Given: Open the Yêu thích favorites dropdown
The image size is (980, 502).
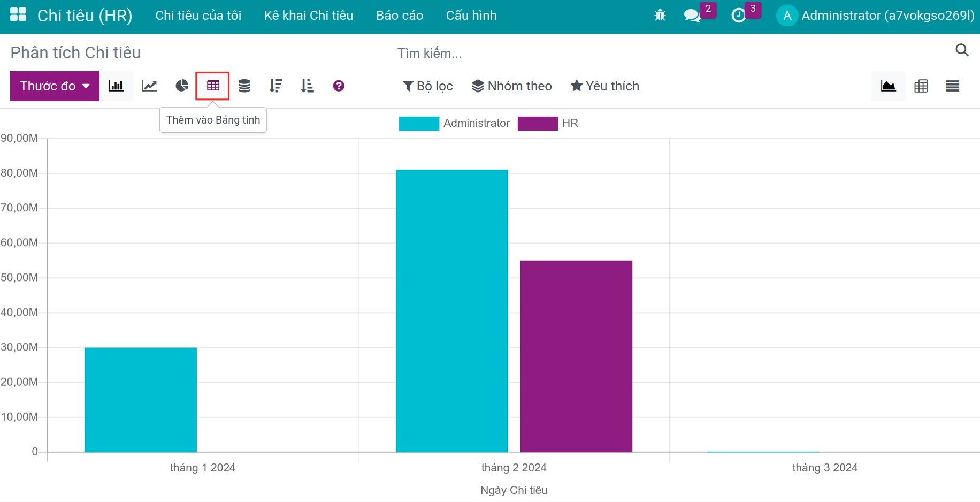Looking at the screenshot, I should 605,86.
